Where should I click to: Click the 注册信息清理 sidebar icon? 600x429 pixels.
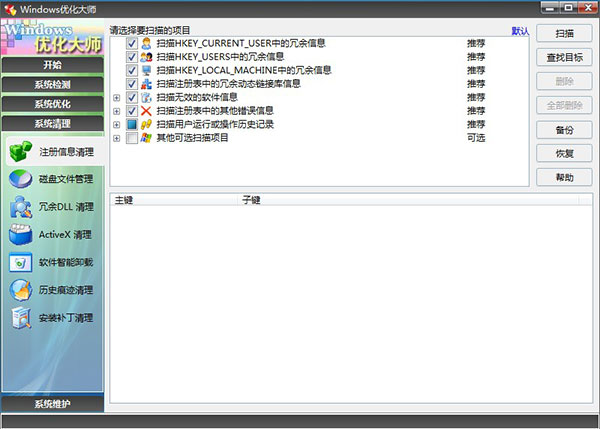(21, 152)
